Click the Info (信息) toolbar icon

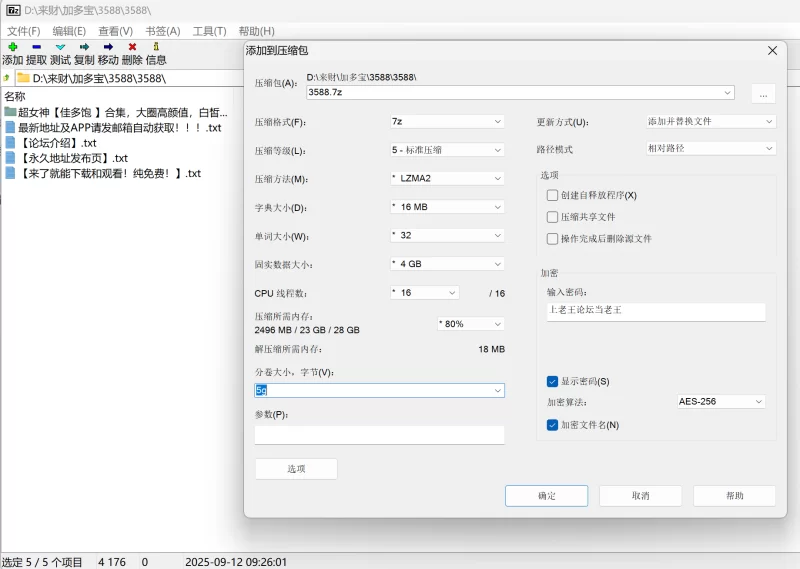coord(156,47)
